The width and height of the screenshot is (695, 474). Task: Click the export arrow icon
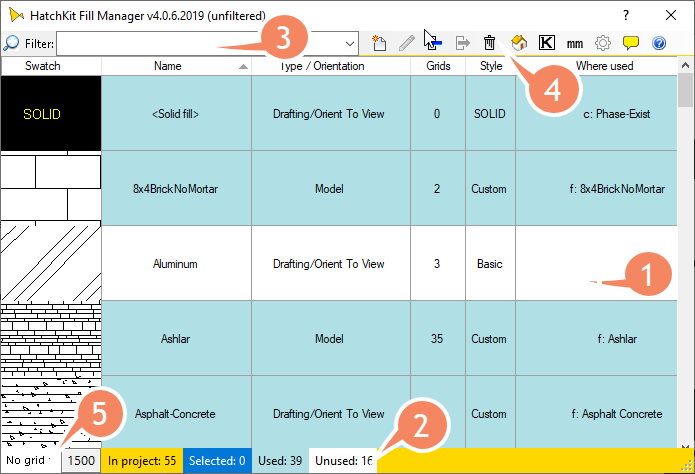pyautogui.click(x=462, y=43)
